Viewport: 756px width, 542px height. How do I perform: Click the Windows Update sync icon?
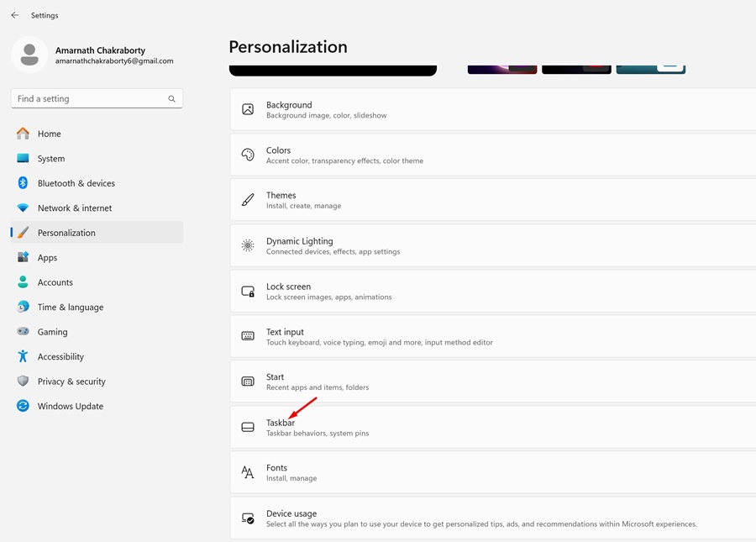click(x=23, y=406)
